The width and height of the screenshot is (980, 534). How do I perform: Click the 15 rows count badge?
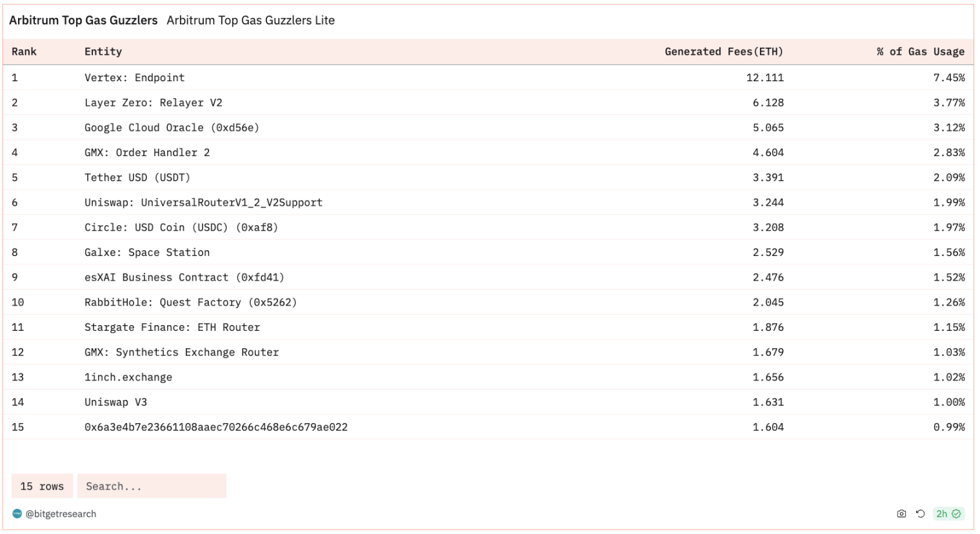pyautogui.click(x=42, y=486)
